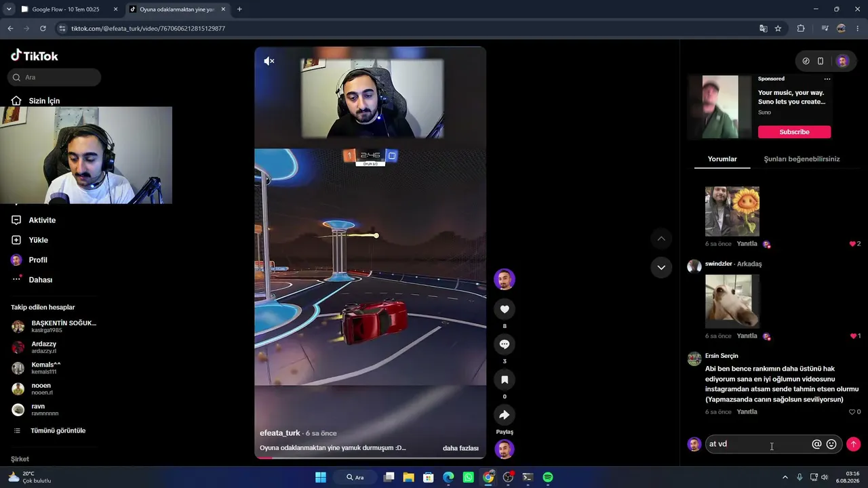Expand video caption with daha fazlası
Viewport: 868px width, 488px height.
[x=460, y=448]
